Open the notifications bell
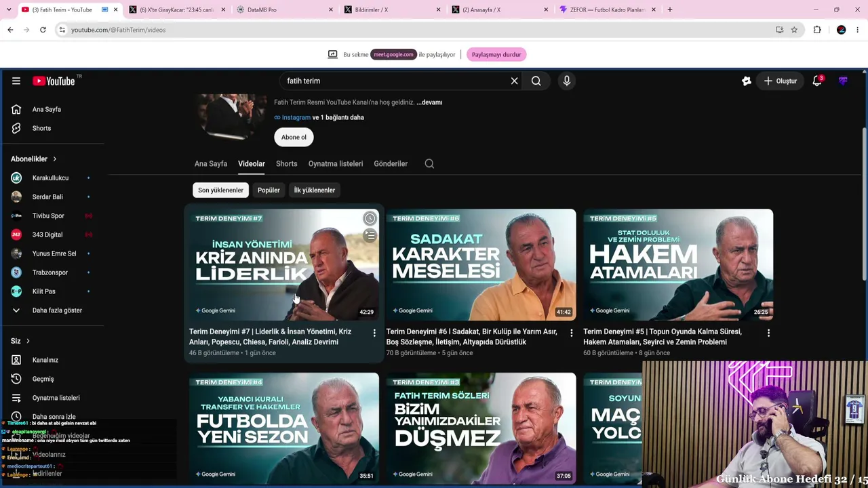Screen dimensions: 868x488 (x=817, y=81)
